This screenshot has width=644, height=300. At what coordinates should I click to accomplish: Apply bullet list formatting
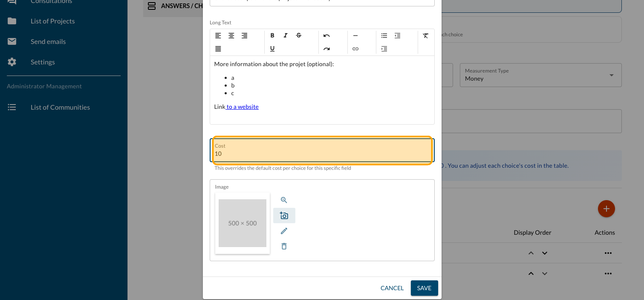tap(384, 35)
